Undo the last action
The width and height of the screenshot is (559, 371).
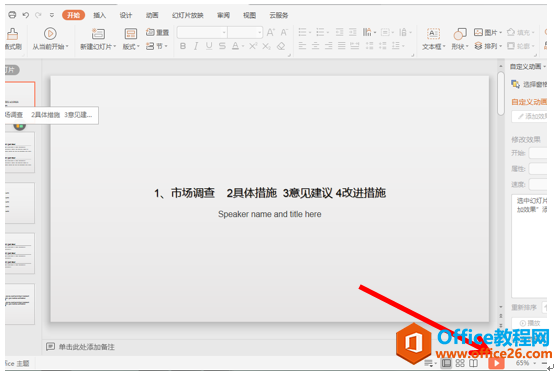25,15
